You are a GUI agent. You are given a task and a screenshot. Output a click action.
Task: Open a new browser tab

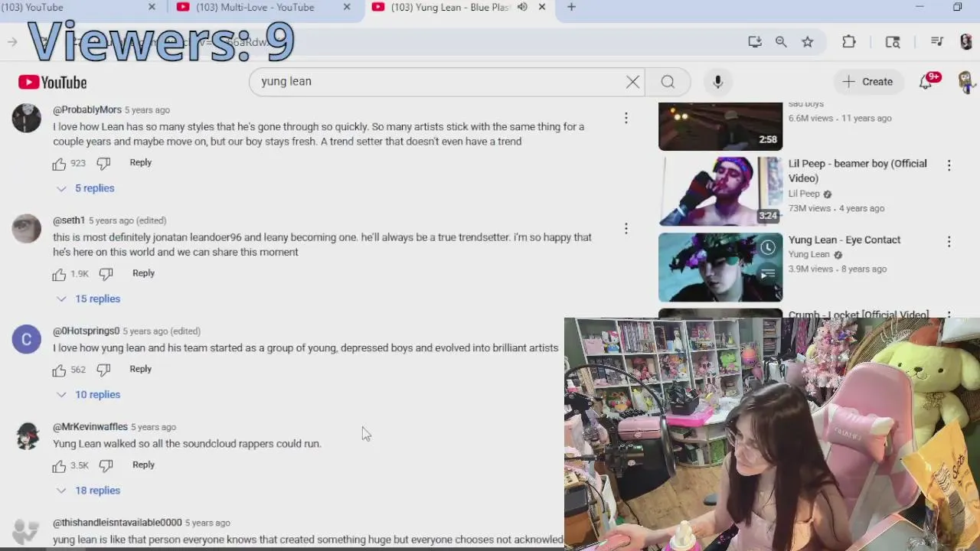pos(571,7)
